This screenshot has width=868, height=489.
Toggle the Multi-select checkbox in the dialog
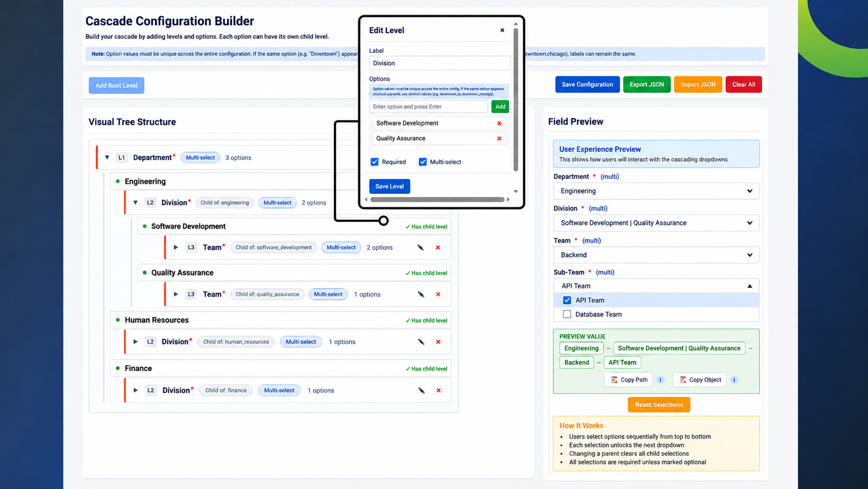coord(423,162)
